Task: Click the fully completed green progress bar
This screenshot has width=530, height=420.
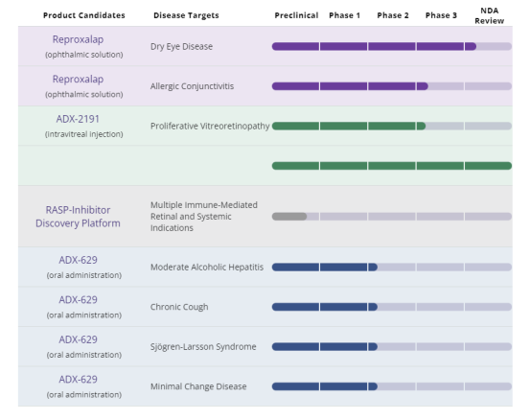Action: (x=392, y=166)
